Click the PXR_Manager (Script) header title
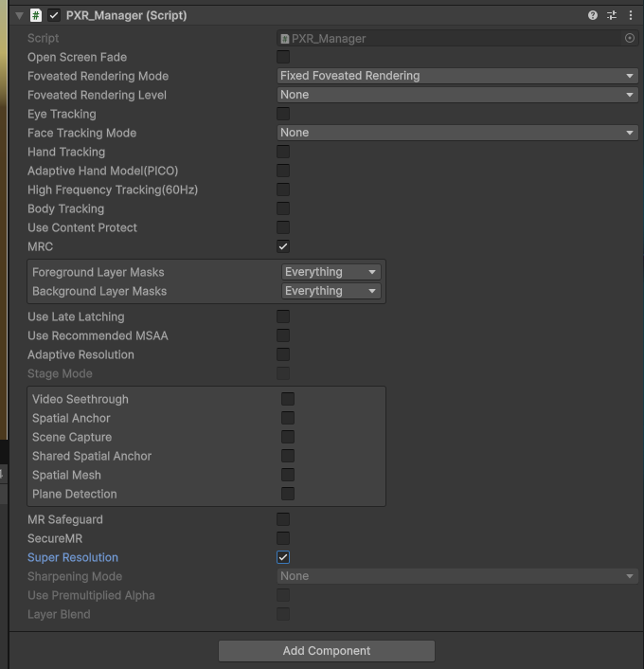The width and height of the screenshot is (644, 669). point(126,15)
